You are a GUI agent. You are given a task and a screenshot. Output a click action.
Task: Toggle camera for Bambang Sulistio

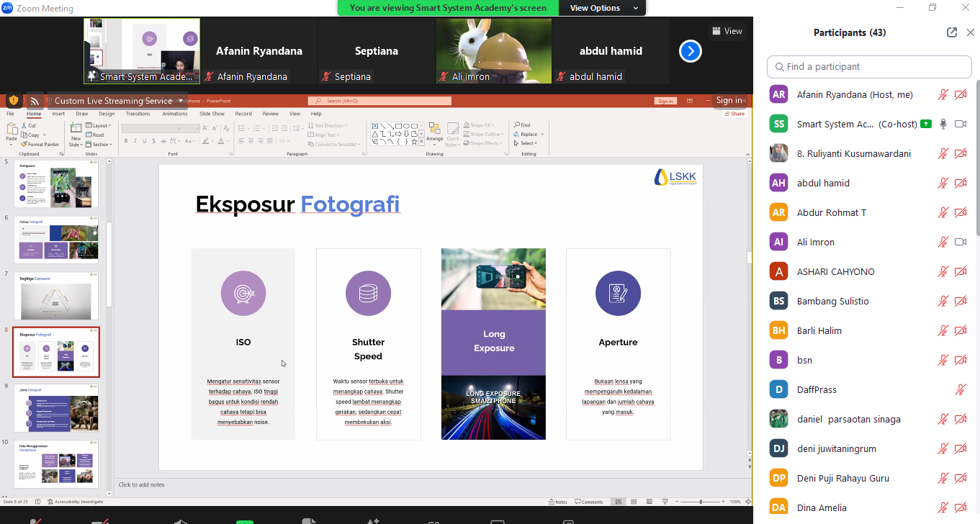point(960,301)
